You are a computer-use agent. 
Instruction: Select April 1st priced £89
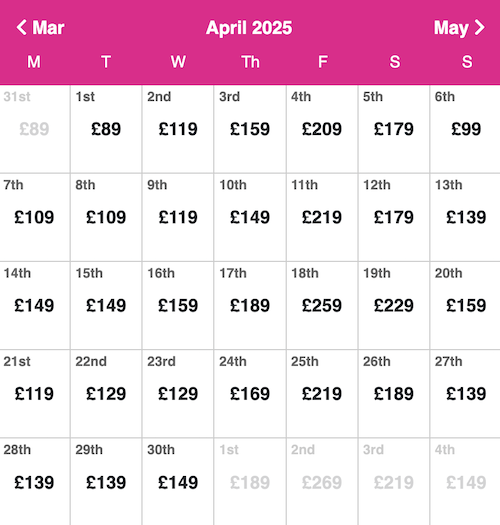106,129
